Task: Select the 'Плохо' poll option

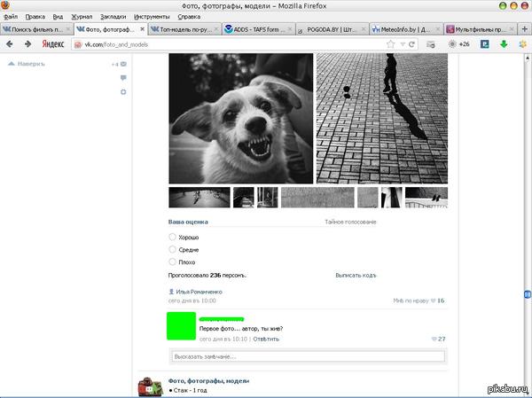Action: tap(172, 261)
